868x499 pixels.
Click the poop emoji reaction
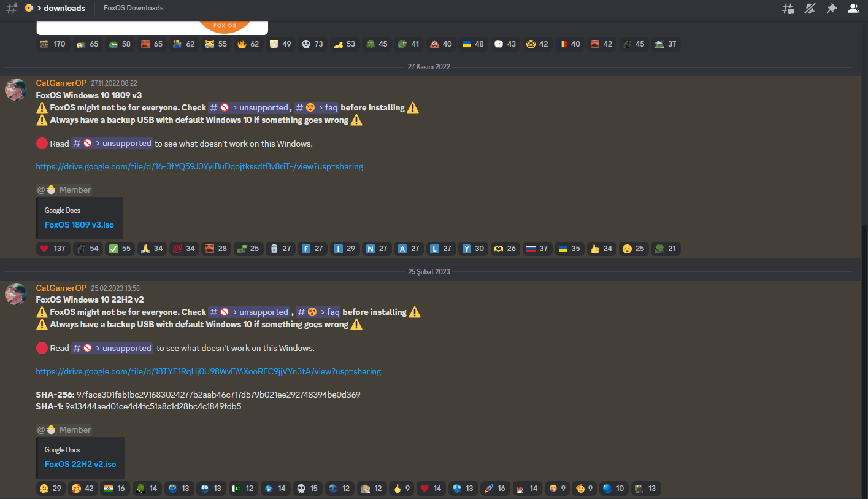tap(440, 44)
